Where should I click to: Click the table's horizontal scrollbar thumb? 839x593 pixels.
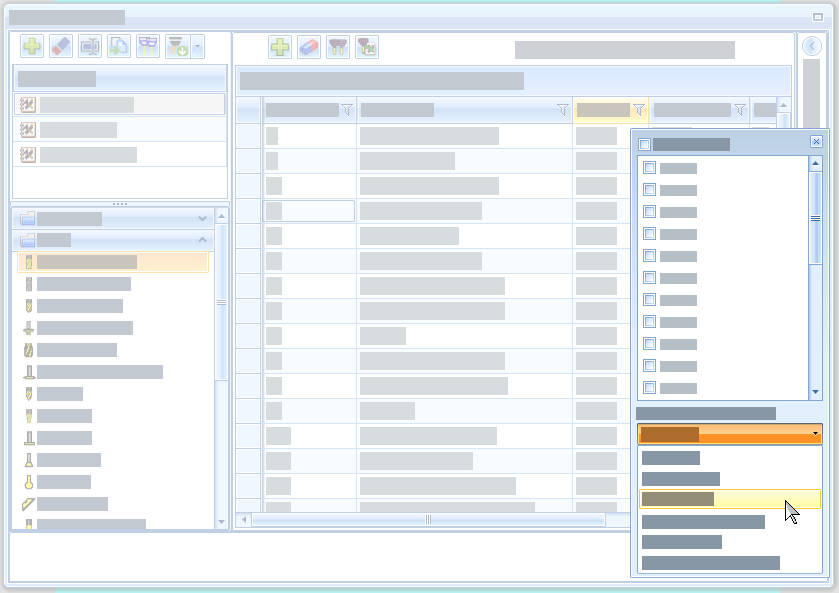428,519
